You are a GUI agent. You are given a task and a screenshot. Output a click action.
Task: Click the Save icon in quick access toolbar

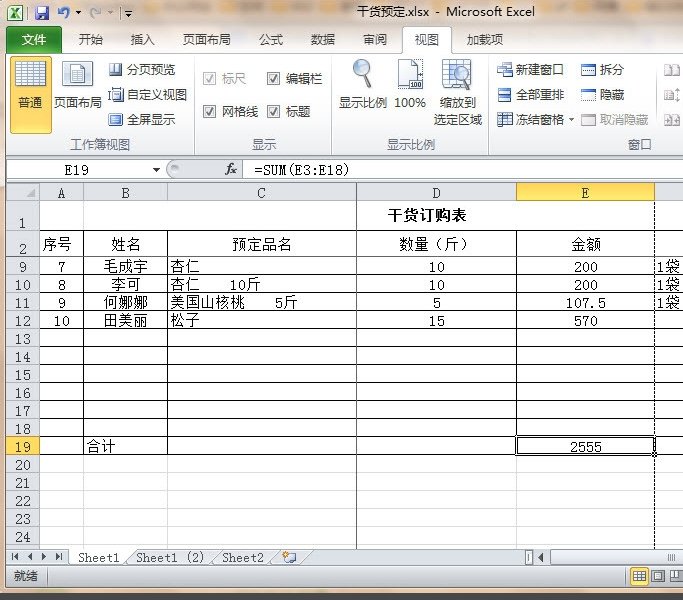click(42, 13)
